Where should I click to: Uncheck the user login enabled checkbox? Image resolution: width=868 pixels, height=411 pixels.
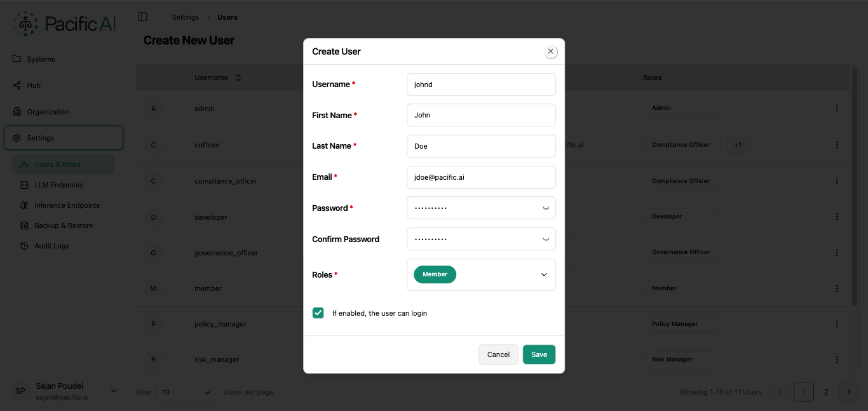(318, 313)
